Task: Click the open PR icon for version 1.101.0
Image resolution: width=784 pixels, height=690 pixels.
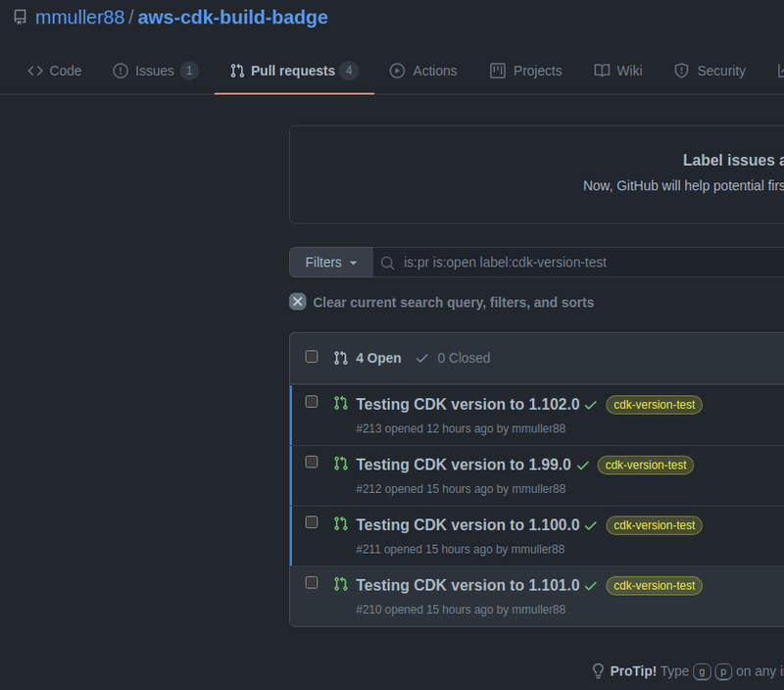Action: tap(341, 584)
